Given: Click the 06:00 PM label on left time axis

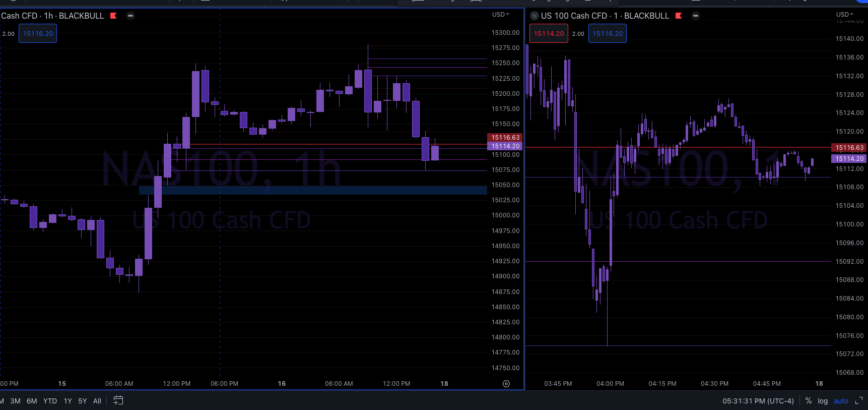Looking at the screenshot, I should pos(224,384).
